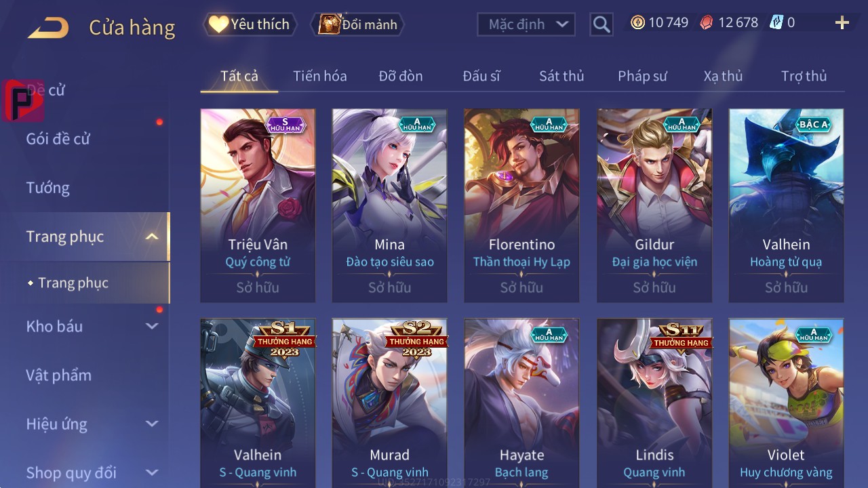
Task: Click the red P overlay icon
Action: (x=23, y=100)
